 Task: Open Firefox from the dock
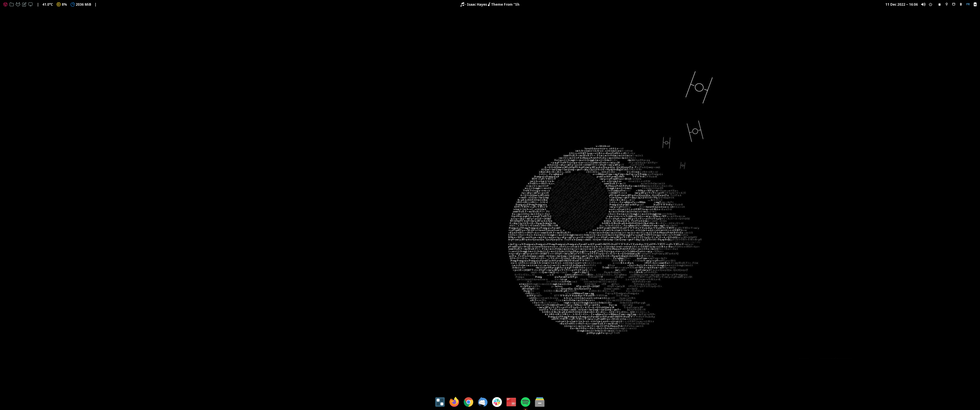[x=454, y=402]
